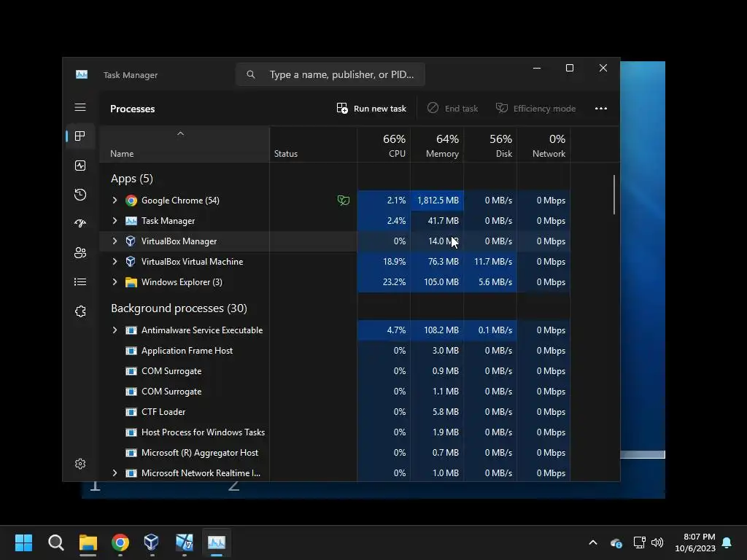Open the network status tray icon
Image resolution: width=747 pixels, height=560 pixels.
(639, 542)
